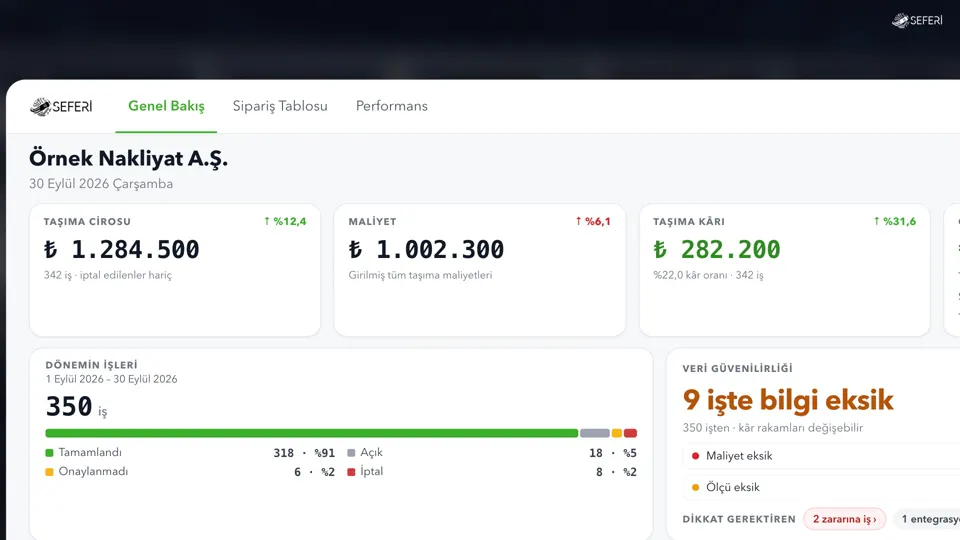
Task: Click the Dikkat Gerektiren label
Action: pyautogui.click(x=739, y=519)
